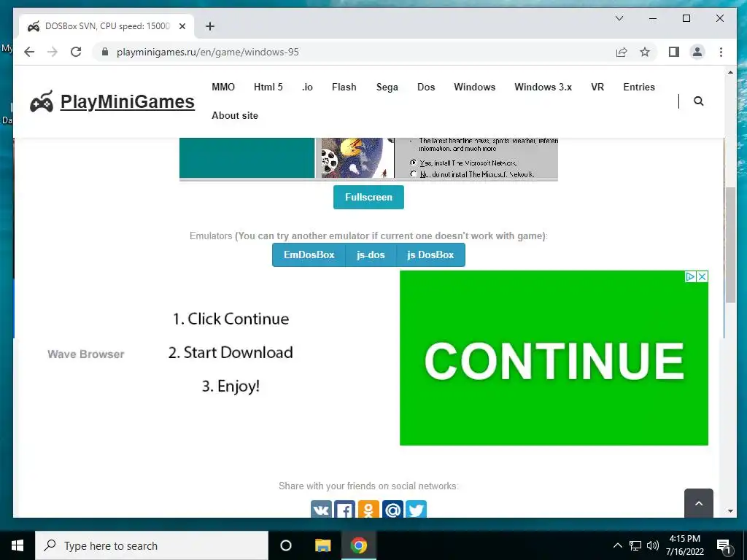Share on VK icon
Viewport: 747px width, 560px height.
(x=321, y=509)
